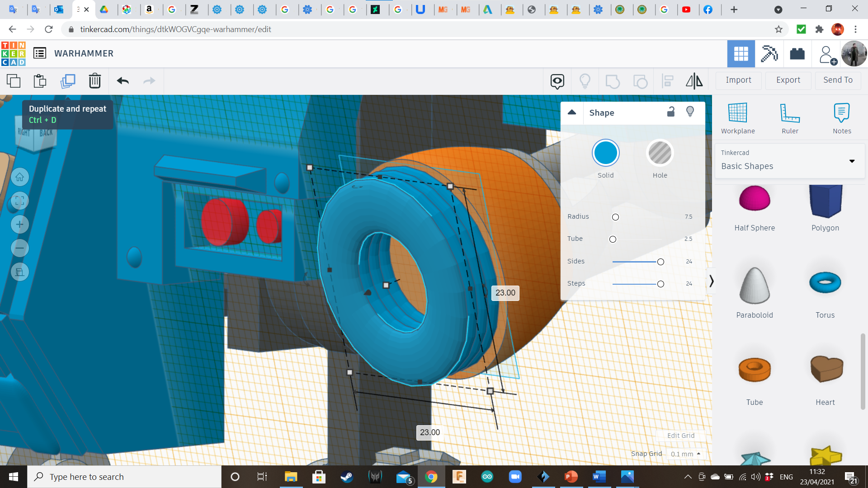This screenshot has width=868, height=488.
Task: Open the Import menu
Action: click(x=738, y=80)
